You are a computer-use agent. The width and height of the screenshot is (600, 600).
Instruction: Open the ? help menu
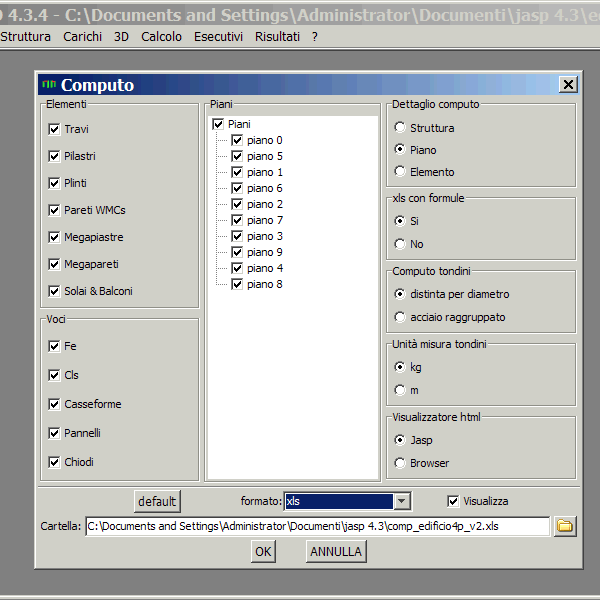point(315,37)
